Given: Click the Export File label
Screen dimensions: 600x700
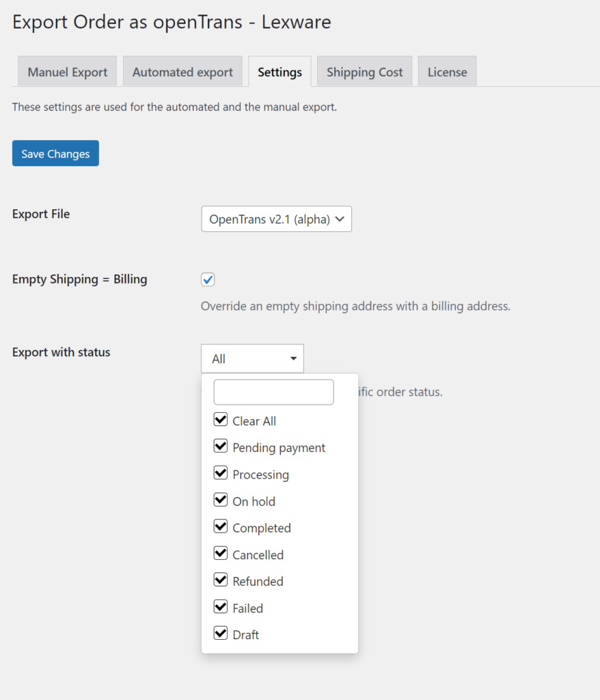Looking at the screenshot, I should click(x=41, y=214).
